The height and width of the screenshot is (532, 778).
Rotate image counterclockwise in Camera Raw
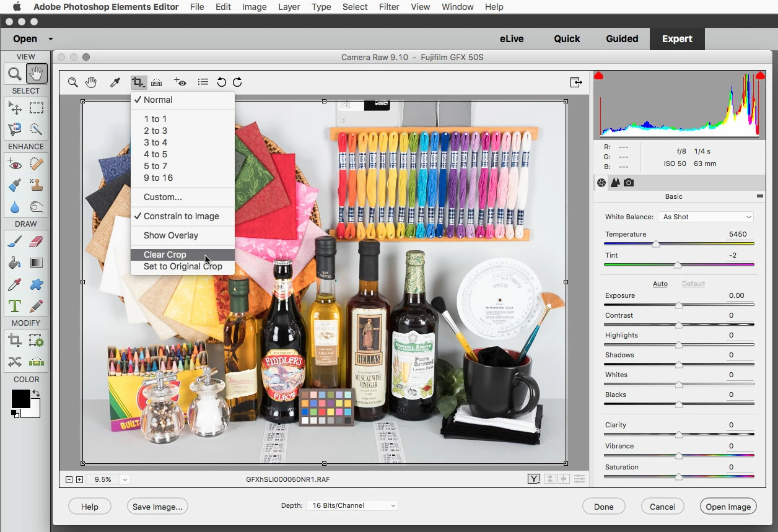coord(221,82)
